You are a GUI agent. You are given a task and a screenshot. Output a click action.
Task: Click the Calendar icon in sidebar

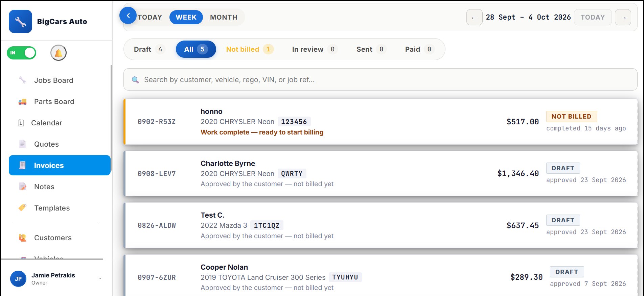[21, 123]
